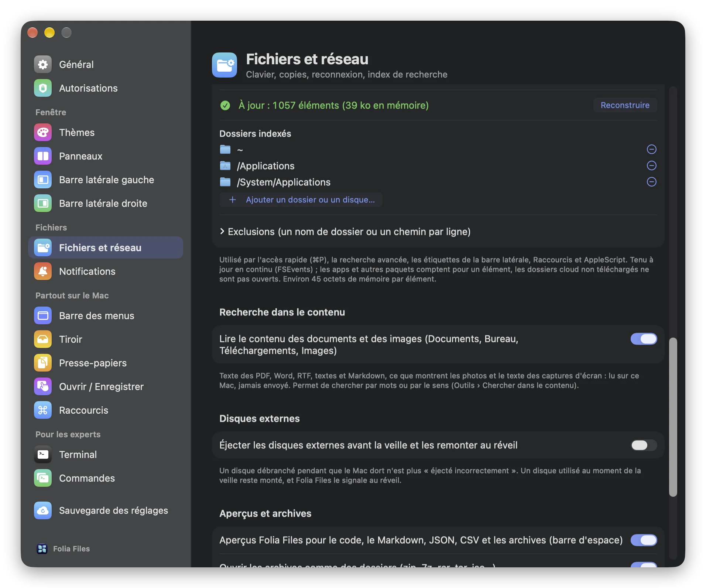
Task: Remove /Applications from indexed folders
Action: coord(652,165)
